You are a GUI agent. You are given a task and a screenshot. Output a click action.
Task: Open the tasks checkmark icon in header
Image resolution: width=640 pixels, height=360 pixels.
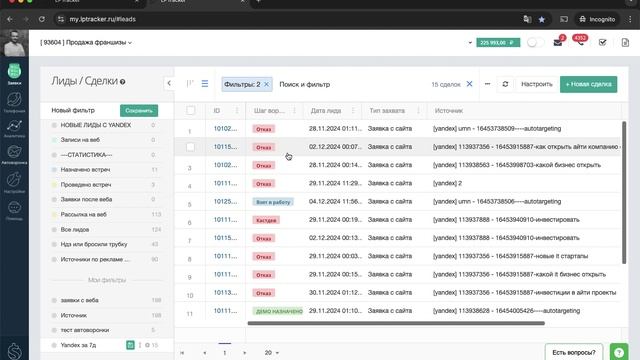(602, 42)
